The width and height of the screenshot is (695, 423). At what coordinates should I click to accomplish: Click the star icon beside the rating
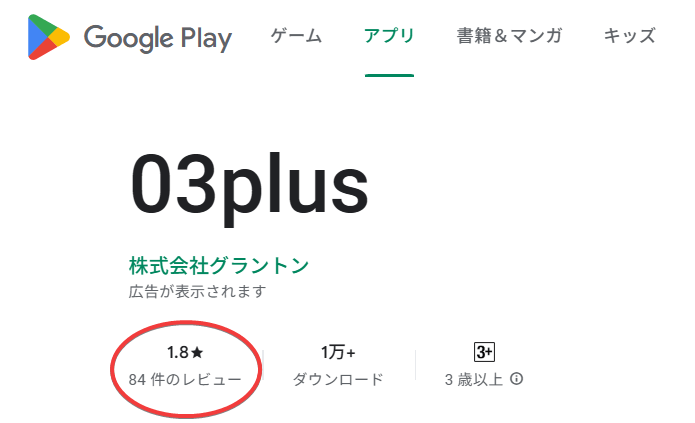point(197,353)
